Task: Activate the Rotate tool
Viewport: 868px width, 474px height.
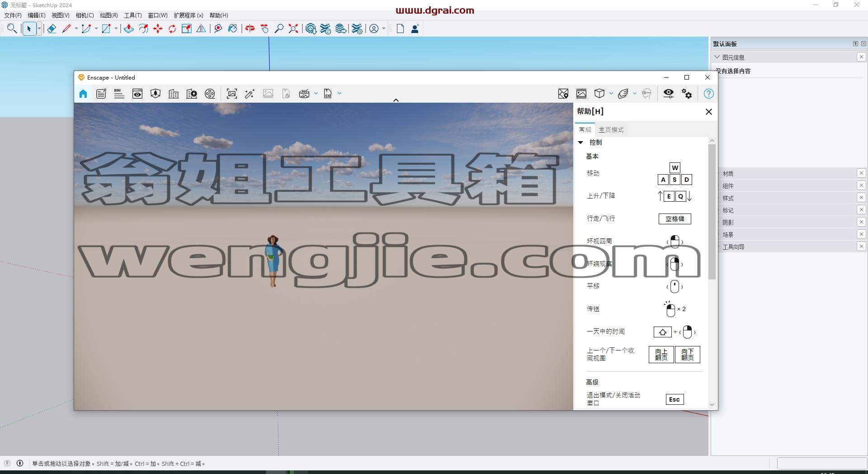Action: (172, 29)
